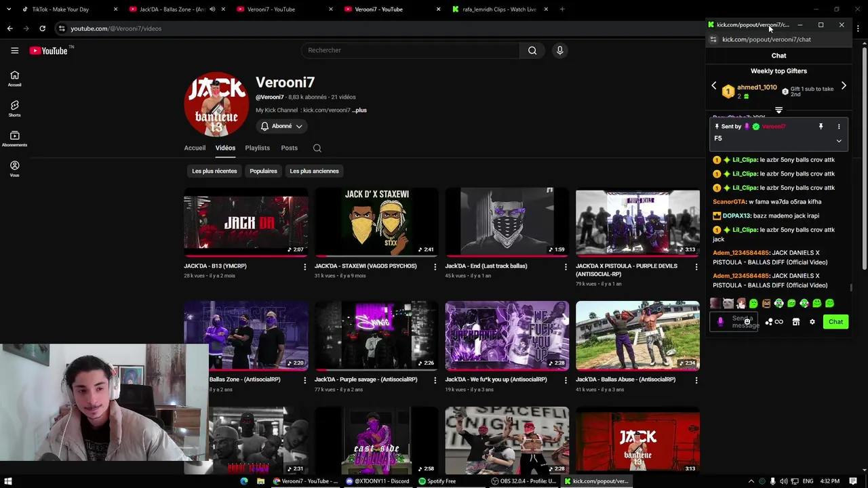
Task: Show hidden system tray icons
Action: (x=751, y=481)
